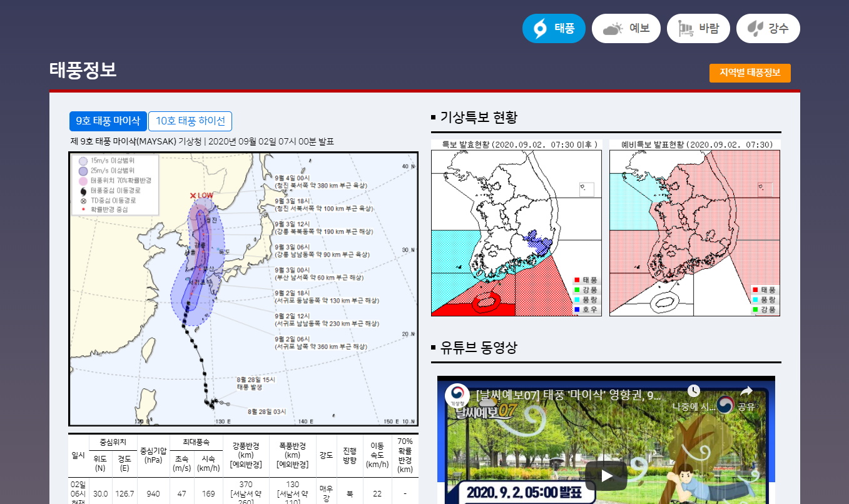This screenshot has height=504, width=849.
Task: Click the 강풍반경 column header
Action: [x=246, y=455]
